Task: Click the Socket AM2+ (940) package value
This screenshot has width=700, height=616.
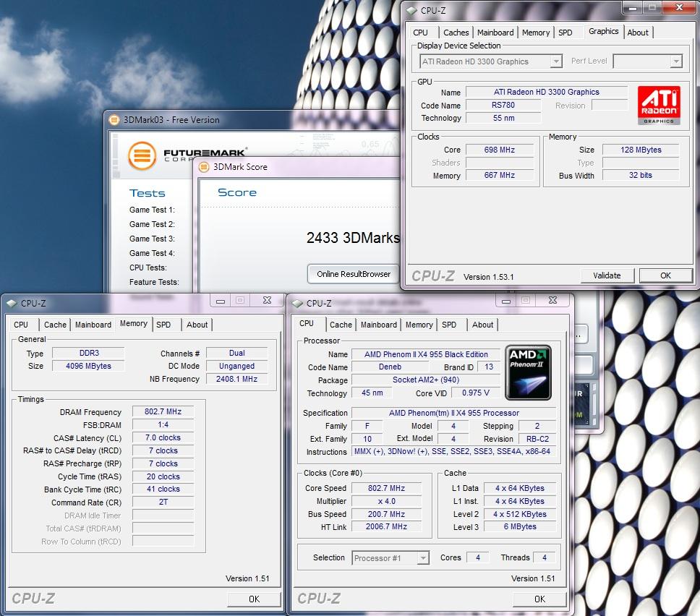Action: [426, 380]
